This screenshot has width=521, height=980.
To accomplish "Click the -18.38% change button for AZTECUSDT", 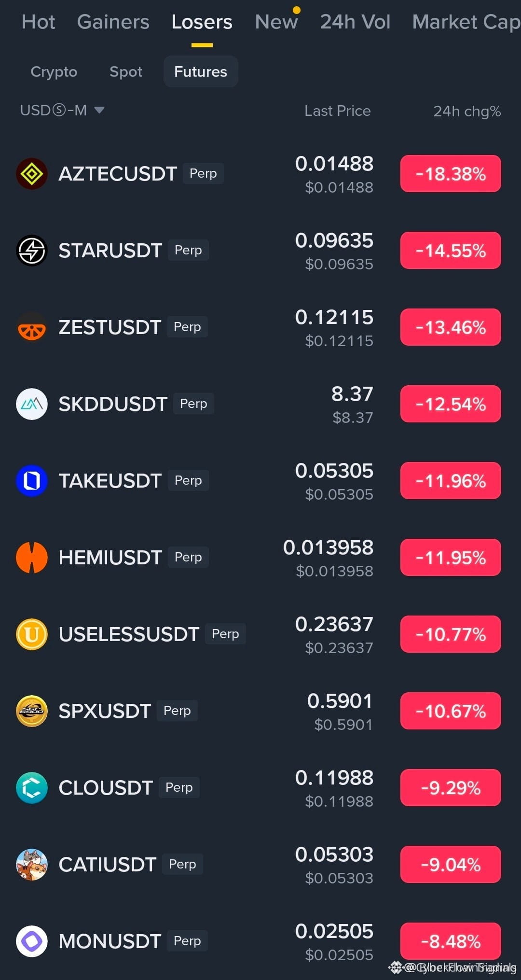I will [x=451, y=174].
